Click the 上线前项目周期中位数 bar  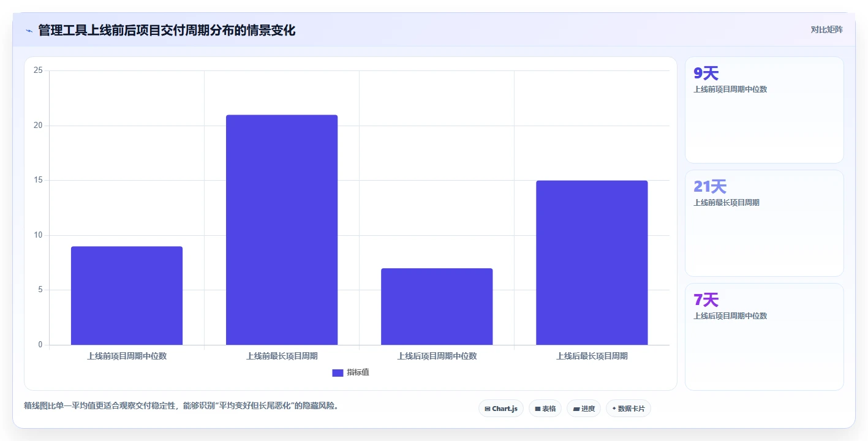click(127, 296)
